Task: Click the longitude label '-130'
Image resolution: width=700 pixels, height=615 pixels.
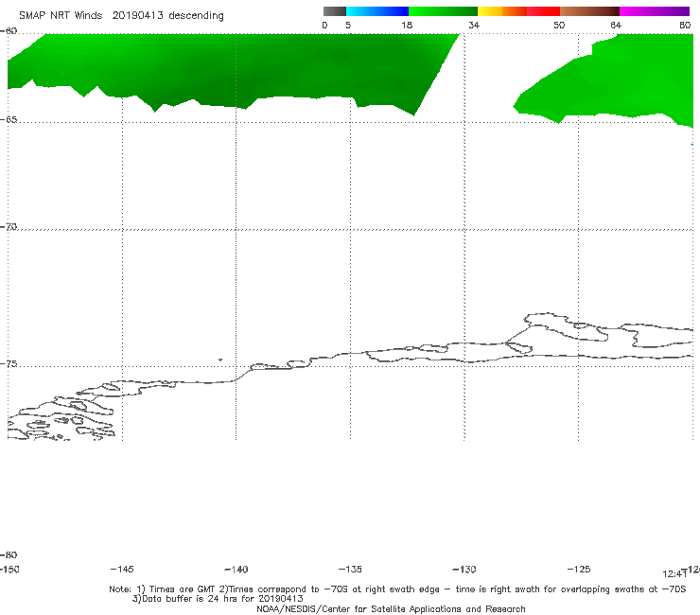Action: coord(464,570)
